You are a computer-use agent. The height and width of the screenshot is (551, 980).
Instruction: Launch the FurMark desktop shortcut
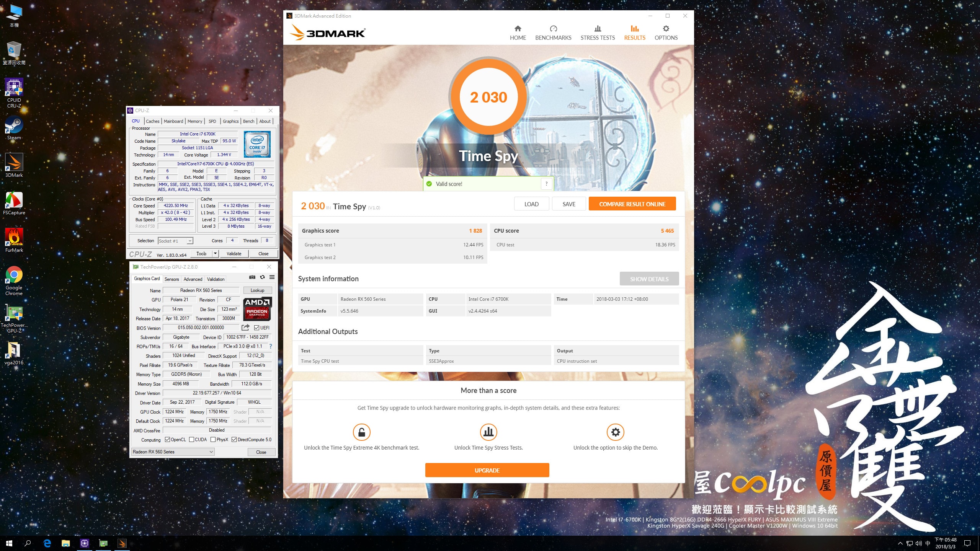click(x=14, y=240)
